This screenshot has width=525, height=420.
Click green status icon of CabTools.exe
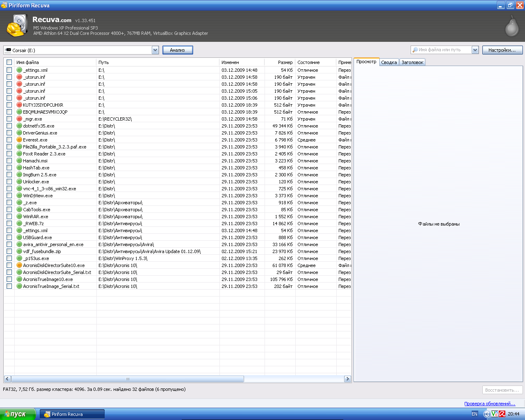pyautogui.click(x=19, y=210)
